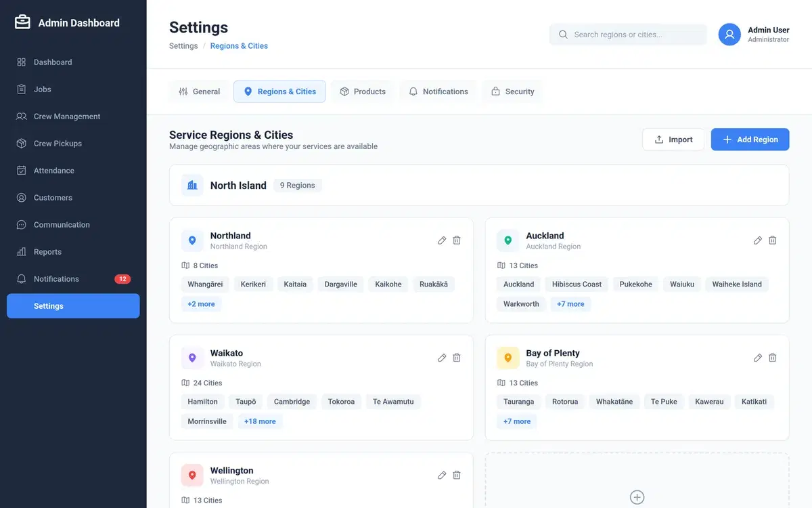The image size is (812, 508).
Task: Select Settings in the sidebar
Action: (x=73, y=306)
